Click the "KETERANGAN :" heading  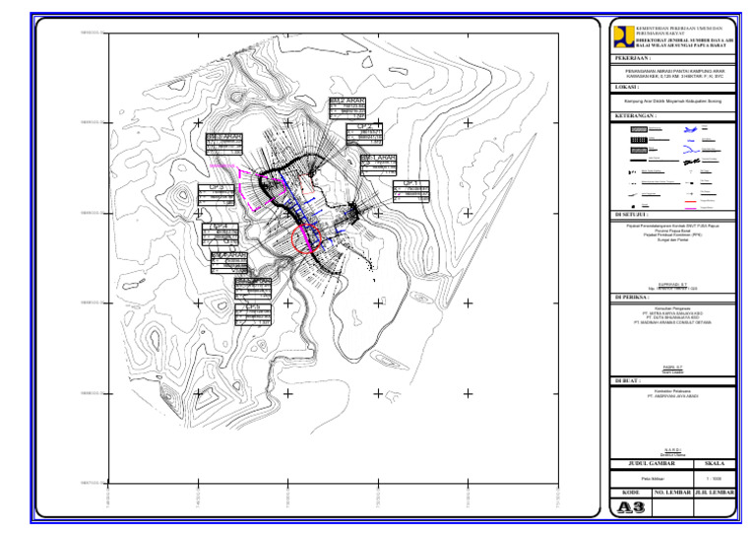[636, 116]
